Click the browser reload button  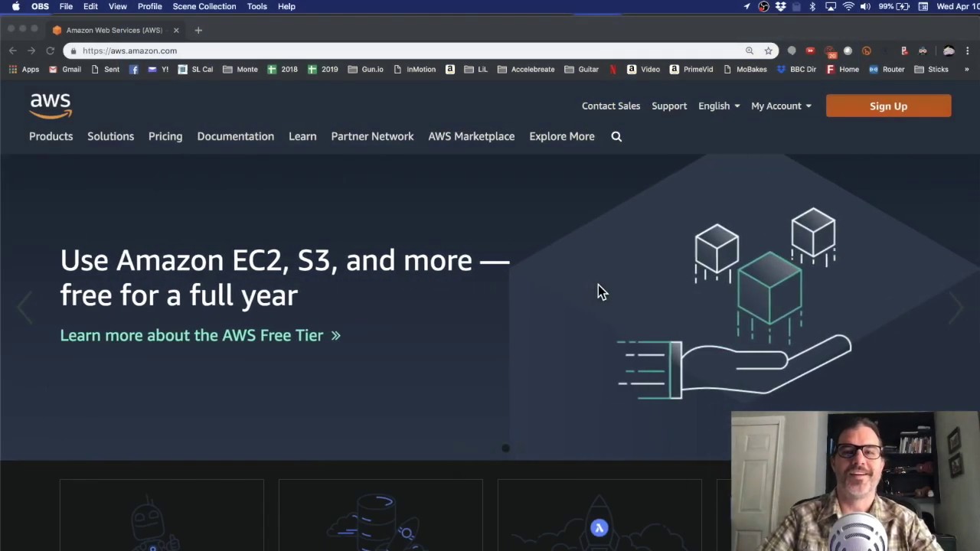tap(50, 51)
